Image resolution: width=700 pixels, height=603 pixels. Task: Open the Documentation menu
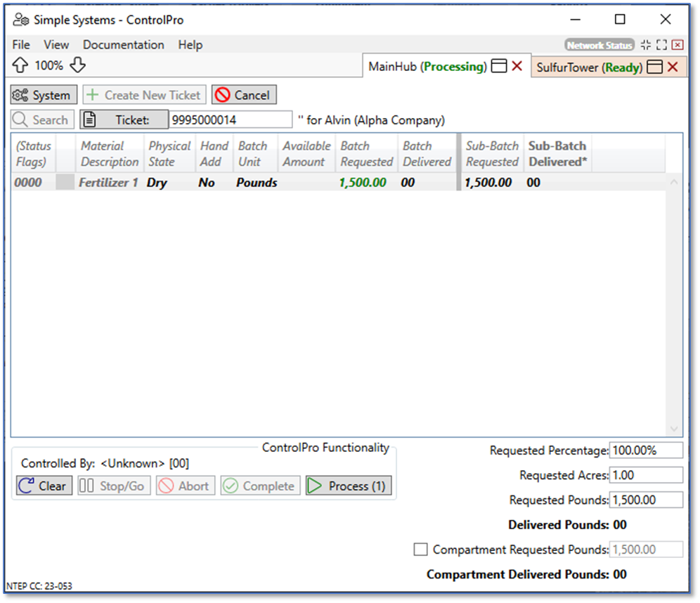[x=123, y=45]
